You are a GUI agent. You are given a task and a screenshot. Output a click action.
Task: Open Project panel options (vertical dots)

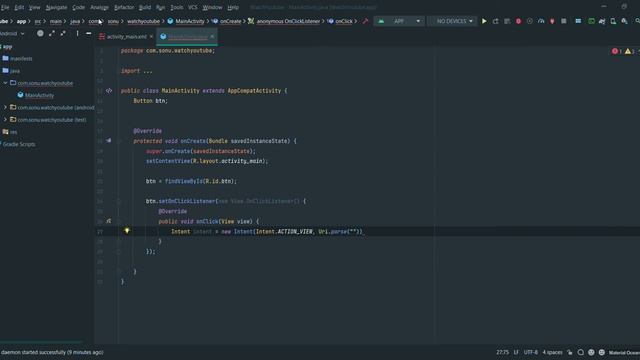click(x=77, y=33)
